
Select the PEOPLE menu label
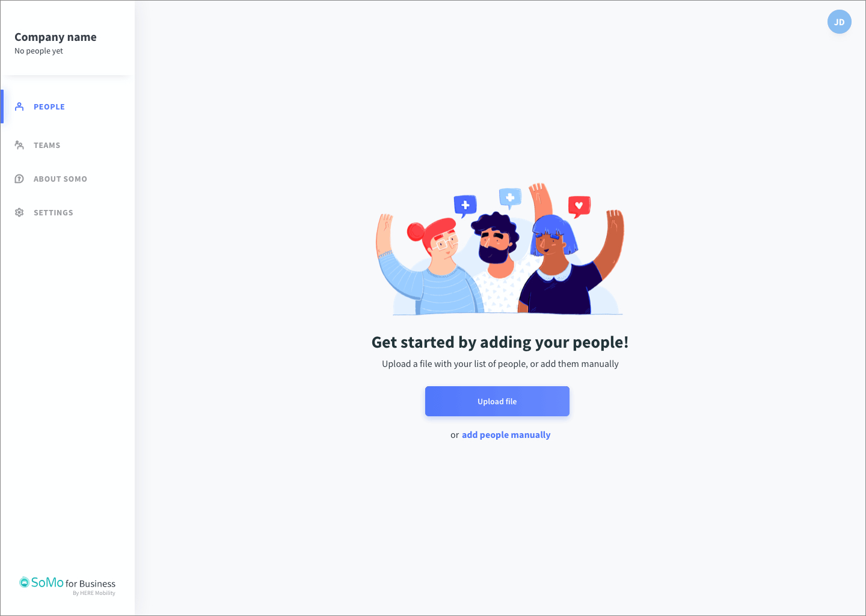(x=49, y=106)
